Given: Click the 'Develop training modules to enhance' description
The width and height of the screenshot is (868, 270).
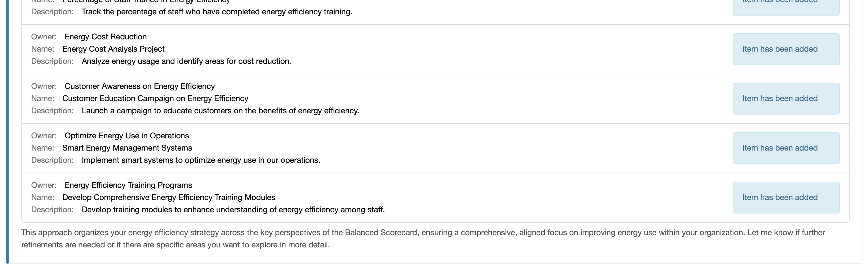Looking at the screenshot, I should pos(233,210).
